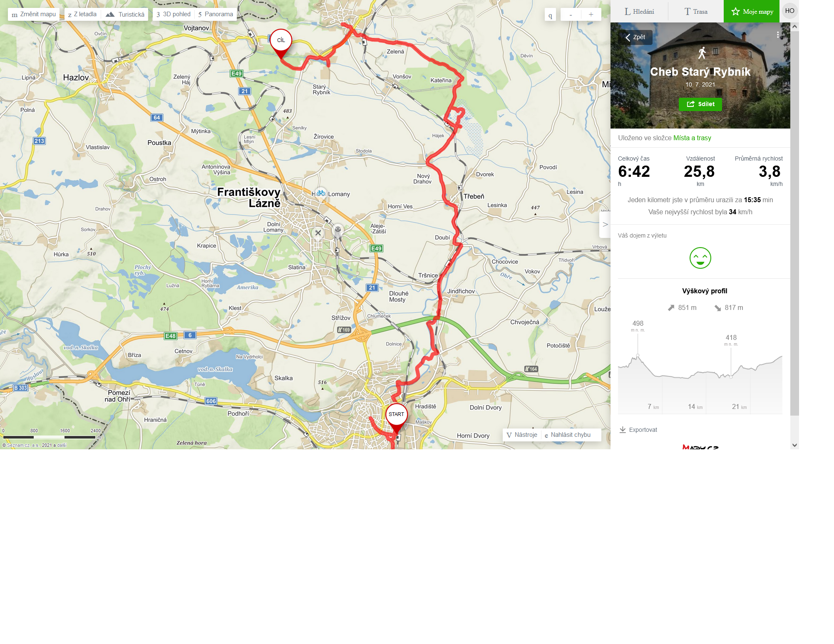The image size is (834, 644).
Task: Click the bicycle icon near Lomany
Action: point(320,193)
